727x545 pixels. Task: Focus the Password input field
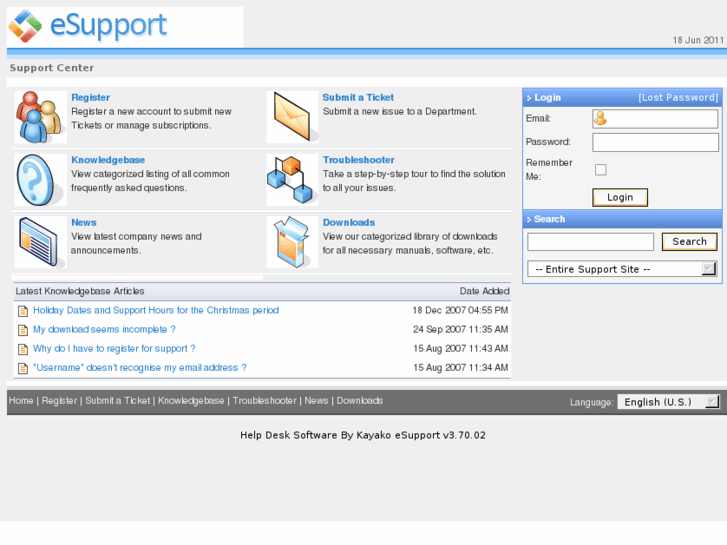pos(655,142)
